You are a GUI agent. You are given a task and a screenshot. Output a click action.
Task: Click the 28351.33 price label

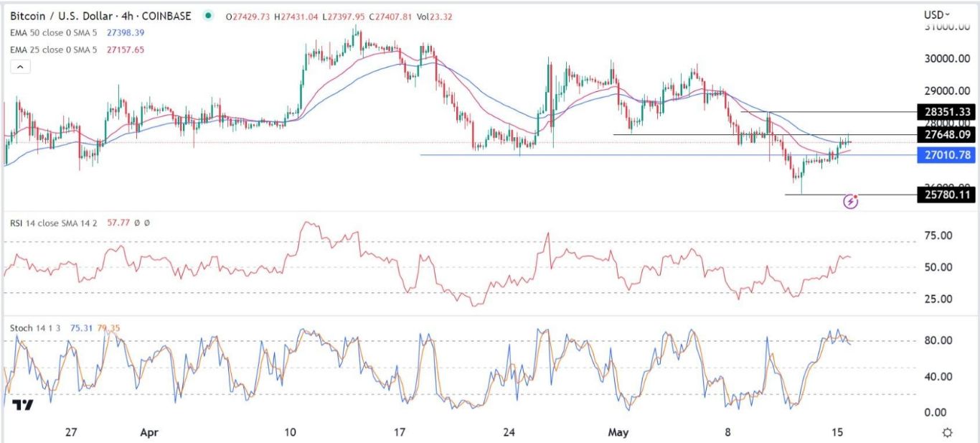click(x=946, y=111)
